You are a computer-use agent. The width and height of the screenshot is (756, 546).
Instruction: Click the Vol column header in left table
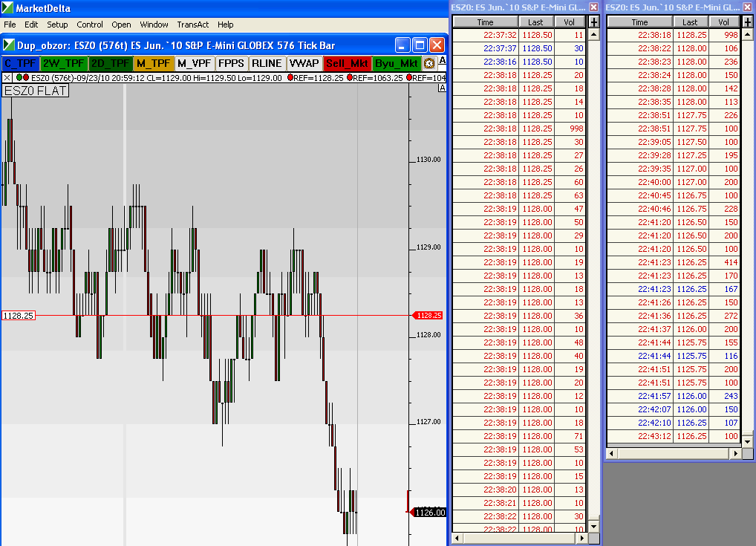[570, 22]
